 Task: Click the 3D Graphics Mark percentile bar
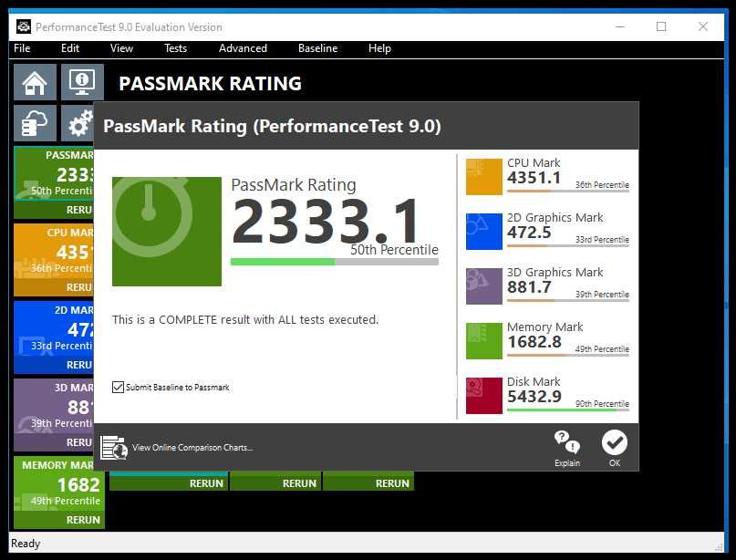568,300
